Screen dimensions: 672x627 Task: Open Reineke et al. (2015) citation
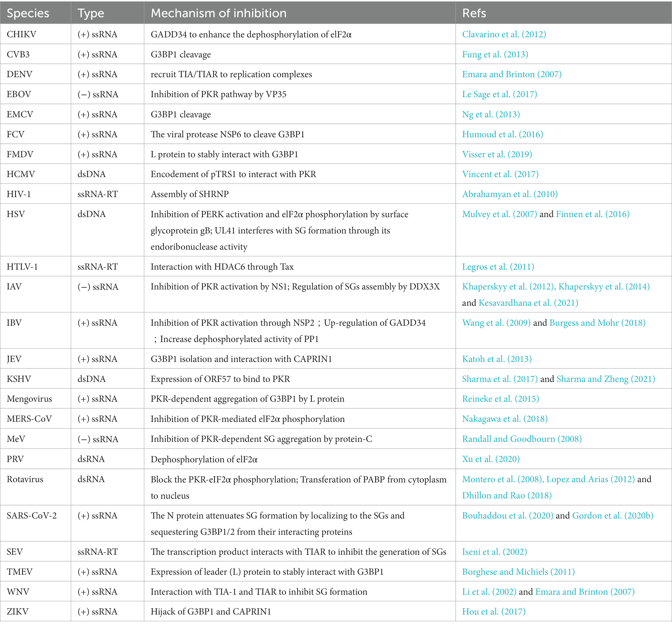501,399
